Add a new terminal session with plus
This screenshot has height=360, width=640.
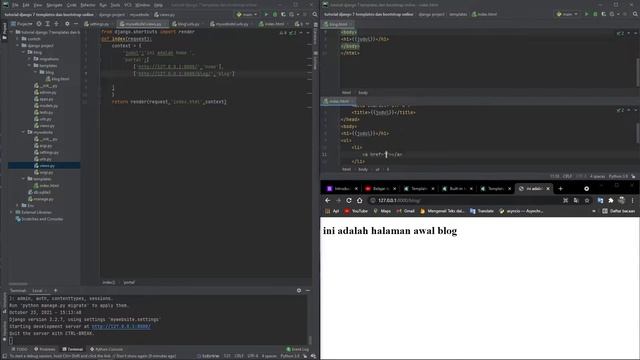[x=56, y=291]
